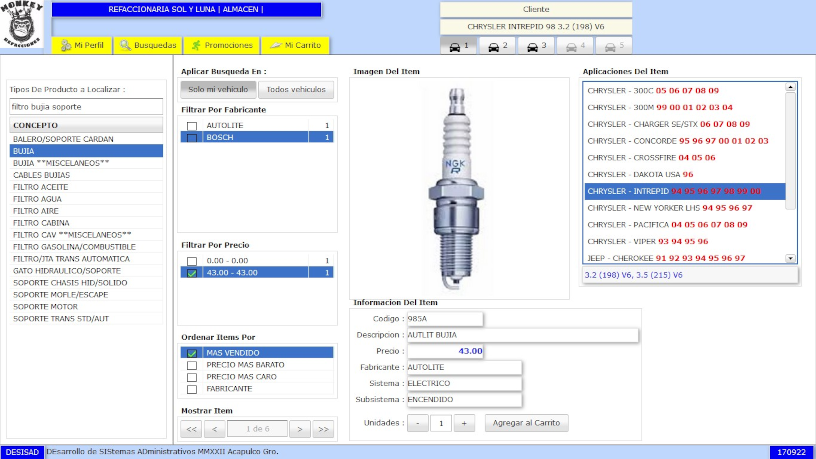Go to first item with << button
Viewport: 816px width, 459px height.
point(191,429)
